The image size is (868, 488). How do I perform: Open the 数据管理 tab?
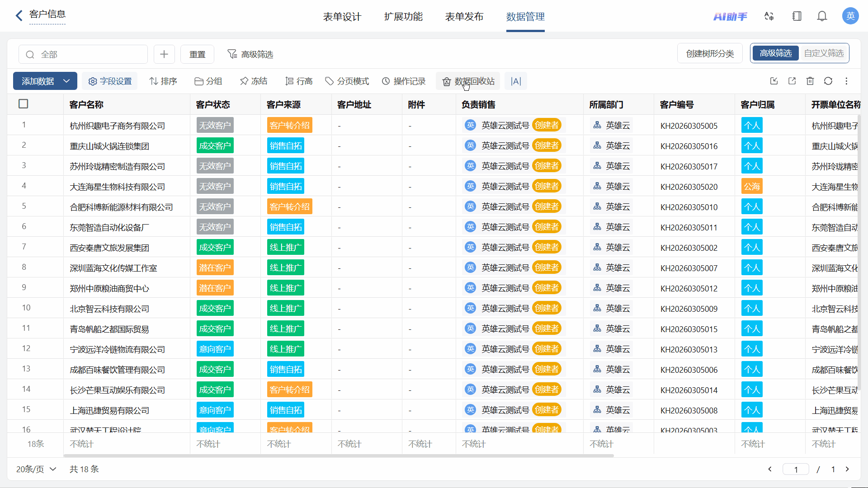pyautogui.click(x=525, y=17)
